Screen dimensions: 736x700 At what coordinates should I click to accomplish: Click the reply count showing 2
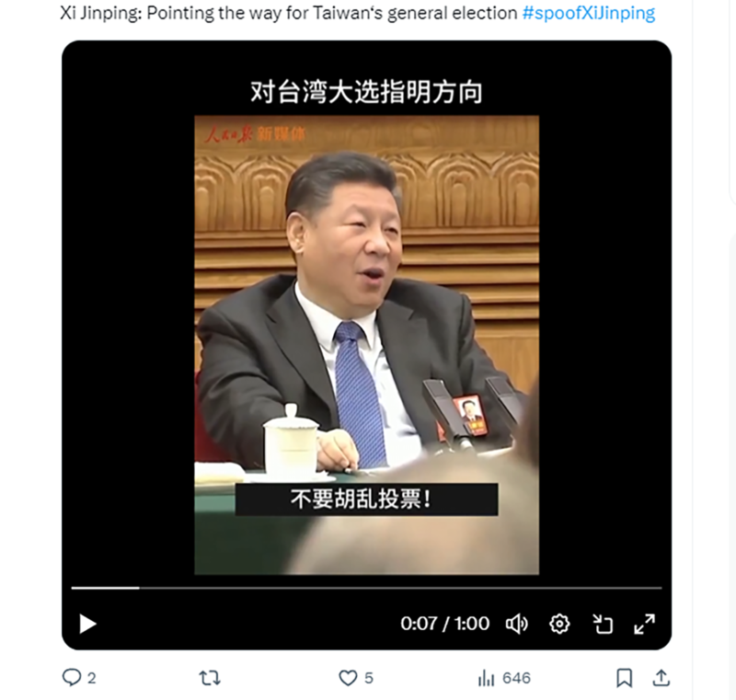(91, 678)
